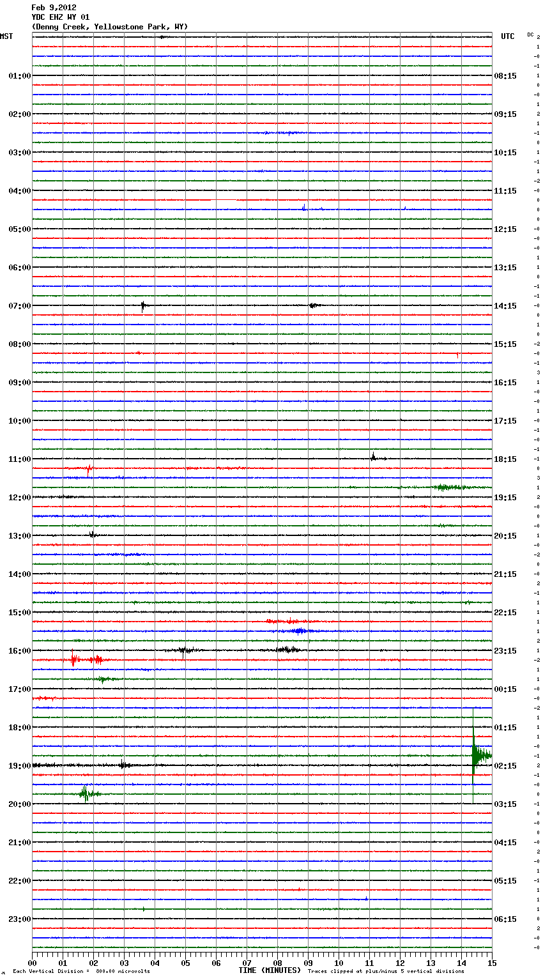Click 'Each Vertical Division = 800.00 microvolts' note
The height and width of the screenshot is (980, 543).
tap(81, 971)
